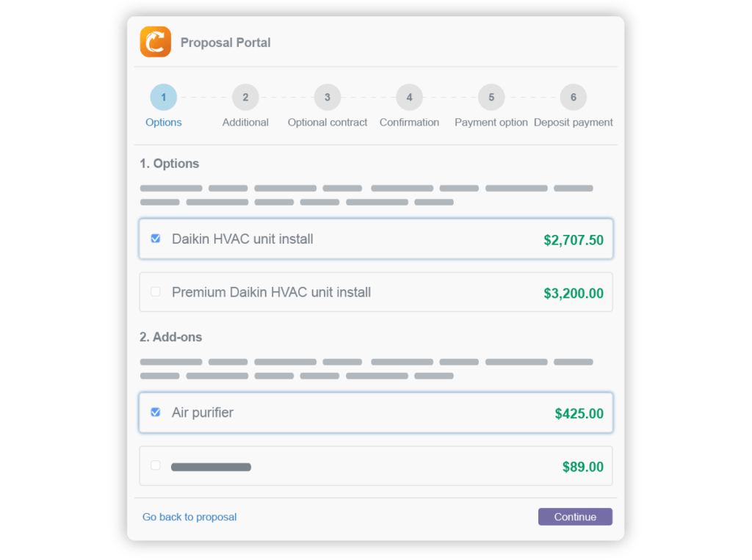The image size is (752, 560).
Task: Uncheck the Daikin HVAC unit install checkbox
Action: click(x=156, y=239)
